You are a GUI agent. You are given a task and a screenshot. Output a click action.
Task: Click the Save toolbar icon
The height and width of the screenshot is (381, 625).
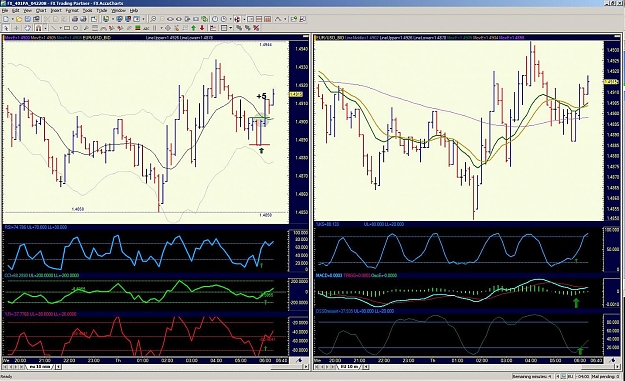tap(28, 19)
